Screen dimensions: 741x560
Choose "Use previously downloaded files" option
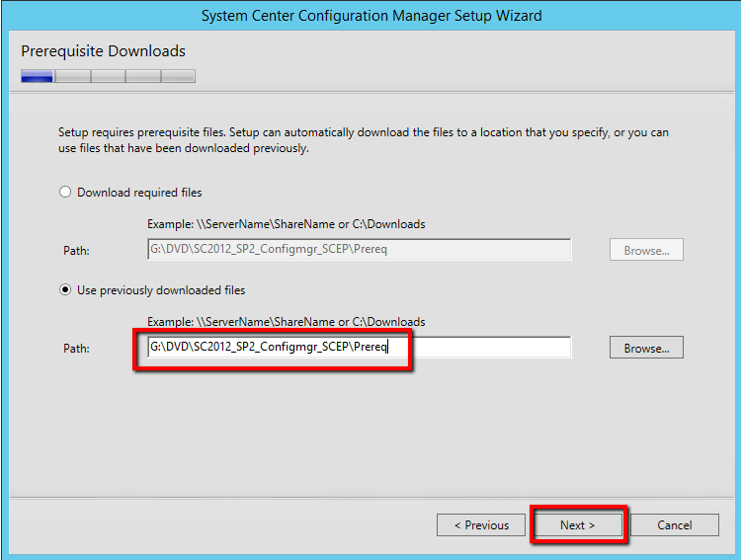click(66, 290)
